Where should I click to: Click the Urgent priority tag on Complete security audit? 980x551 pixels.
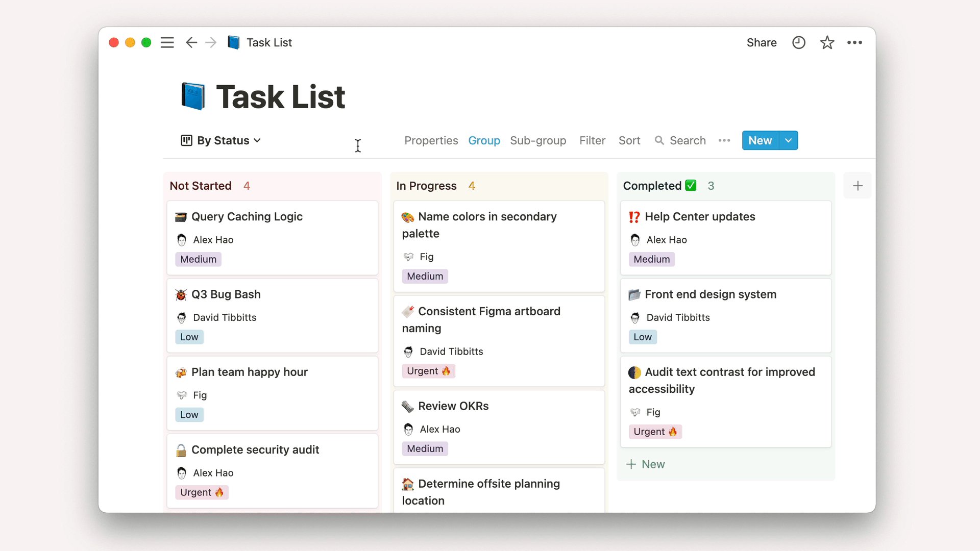coord(202,492)
